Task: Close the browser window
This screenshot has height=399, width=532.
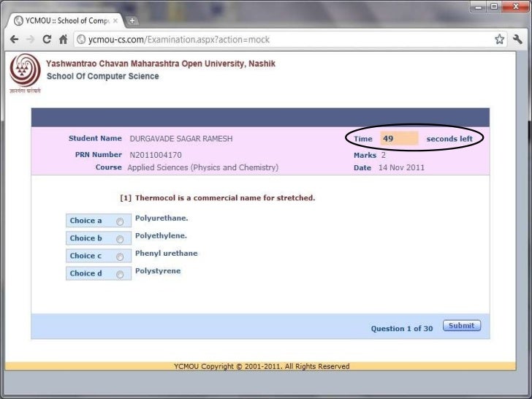Action: click(516, 7)
